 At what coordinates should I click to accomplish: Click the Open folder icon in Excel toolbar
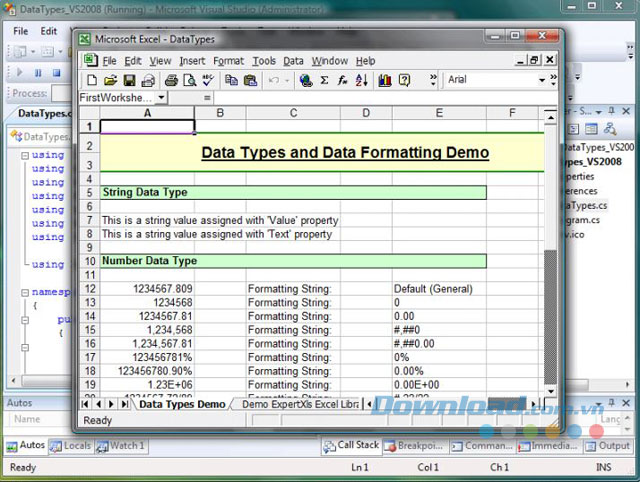110,80
